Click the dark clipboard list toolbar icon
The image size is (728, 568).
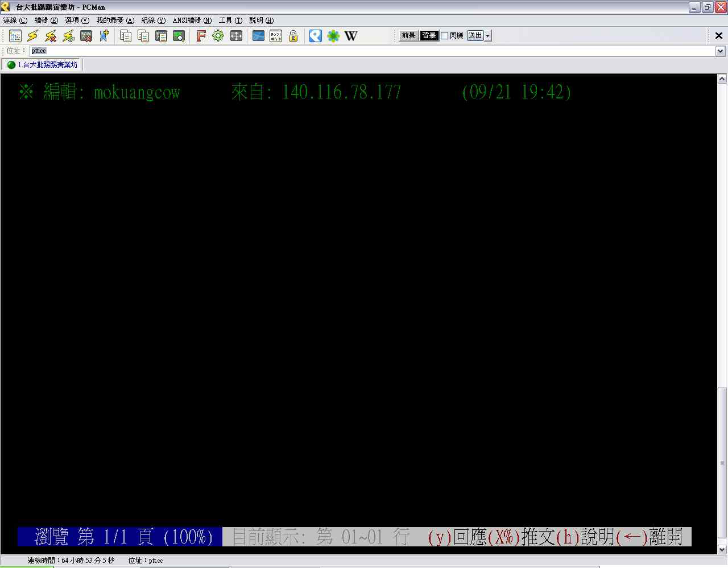(161, 36)
